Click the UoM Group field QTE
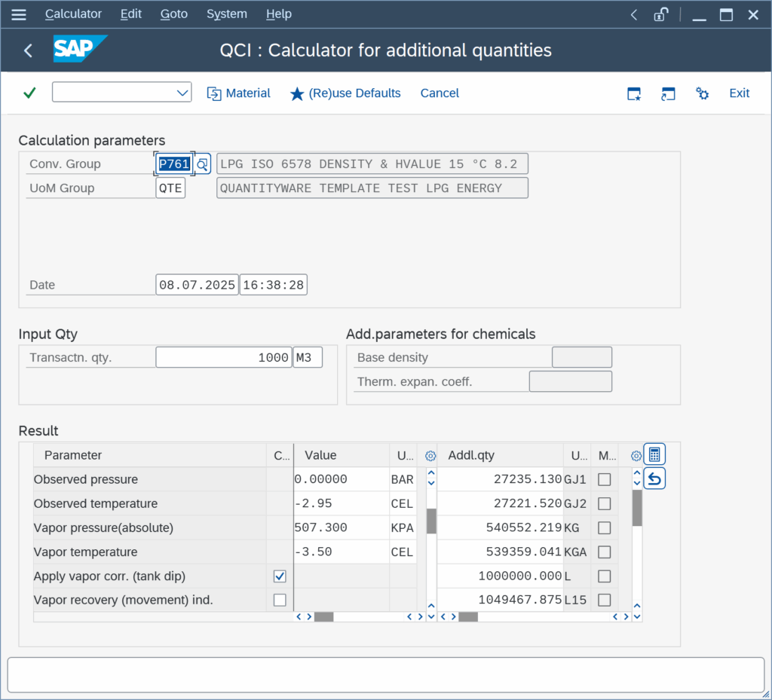 170,188
